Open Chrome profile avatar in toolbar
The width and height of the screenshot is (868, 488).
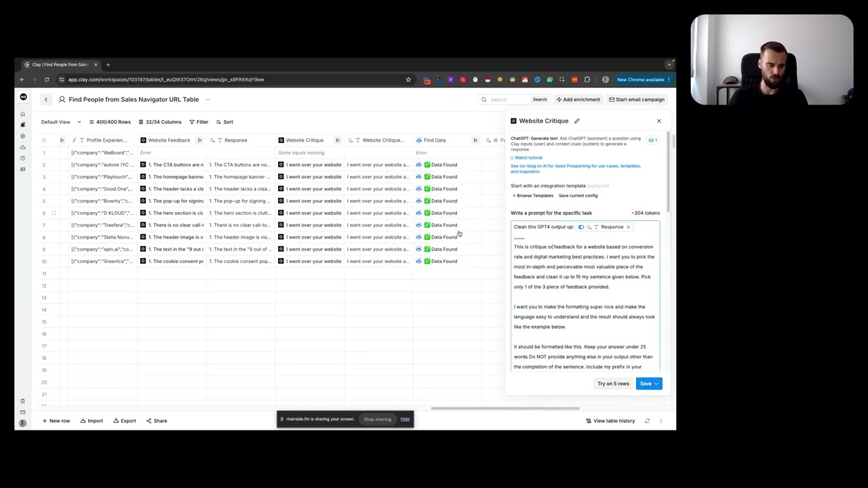click(x=606, y=79)
